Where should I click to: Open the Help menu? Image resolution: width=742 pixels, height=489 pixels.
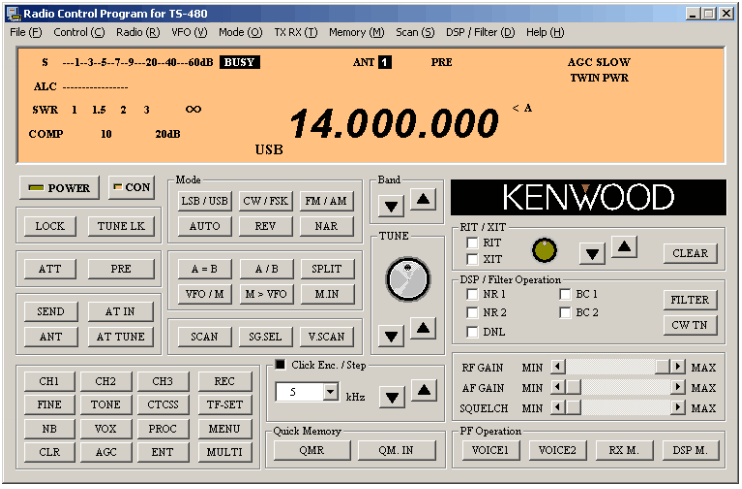pyautogui.click(x=545, y=32)
